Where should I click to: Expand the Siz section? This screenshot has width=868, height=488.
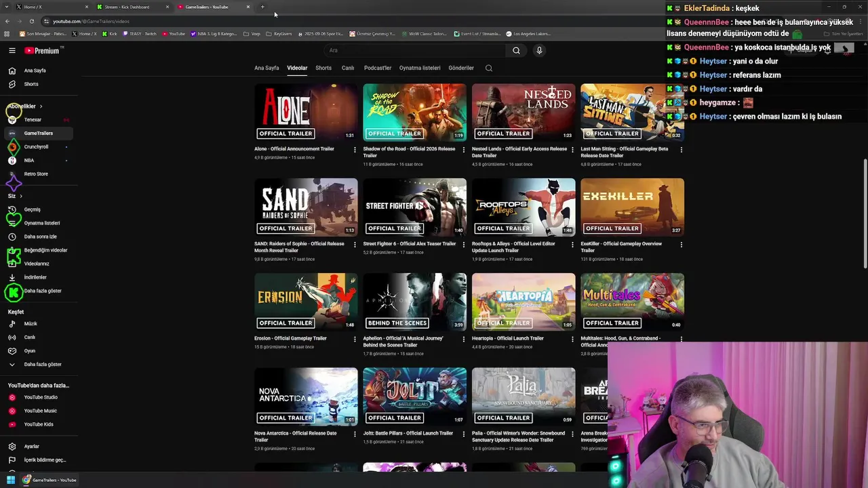pos(15,196)
